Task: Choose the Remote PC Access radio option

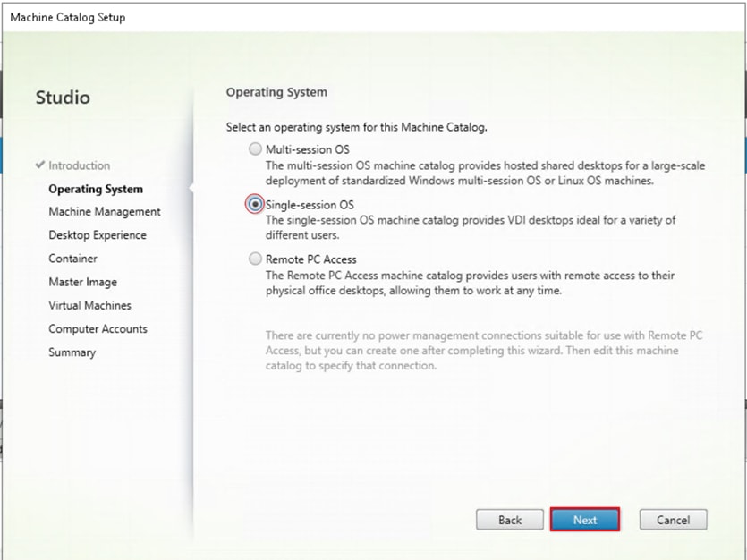Action: (255, 259)
